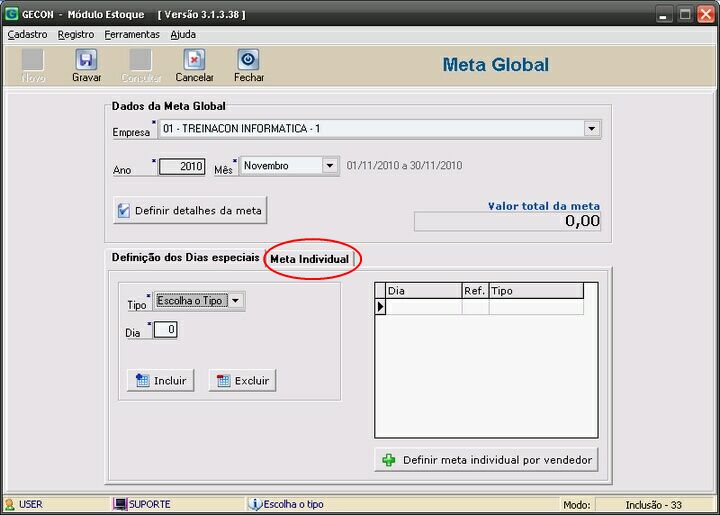Select Definição dos Dias especiais tab
The height and width of the screenshot is (515, 720).
pos(186,258)
